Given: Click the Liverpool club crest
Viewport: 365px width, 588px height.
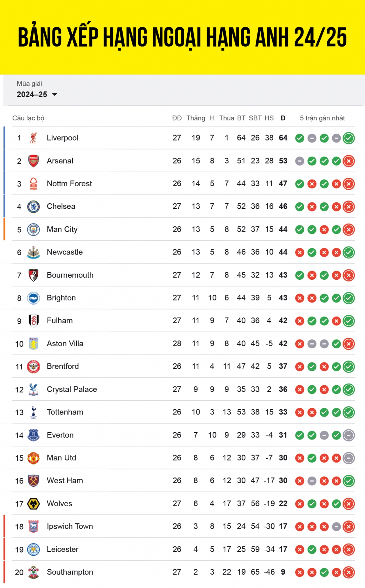Looking at the screenshot, I should pos(33,138).
